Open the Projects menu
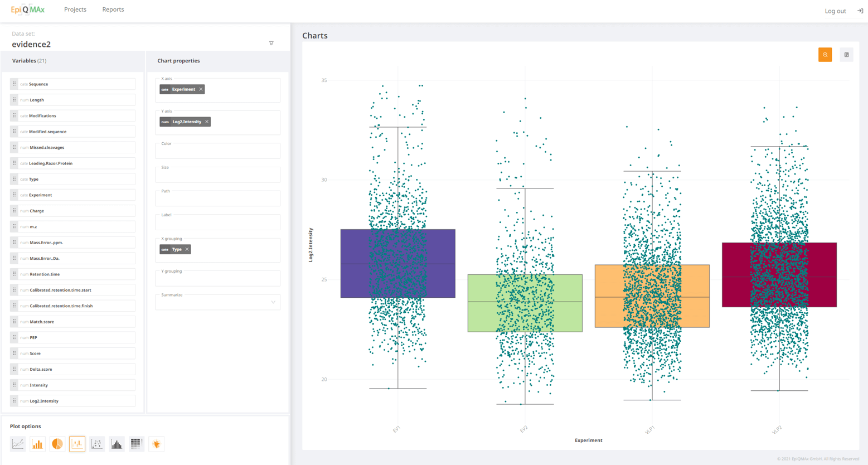This screenshot has width=868, height=465. 75,9
